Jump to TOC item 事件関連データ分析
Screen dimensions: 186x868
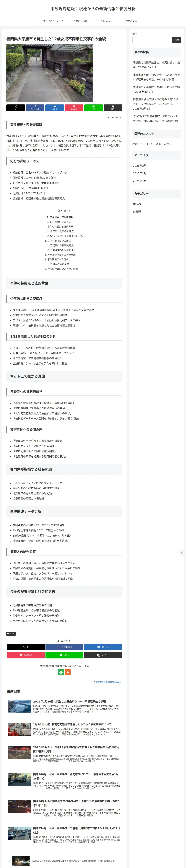(58, 259)
